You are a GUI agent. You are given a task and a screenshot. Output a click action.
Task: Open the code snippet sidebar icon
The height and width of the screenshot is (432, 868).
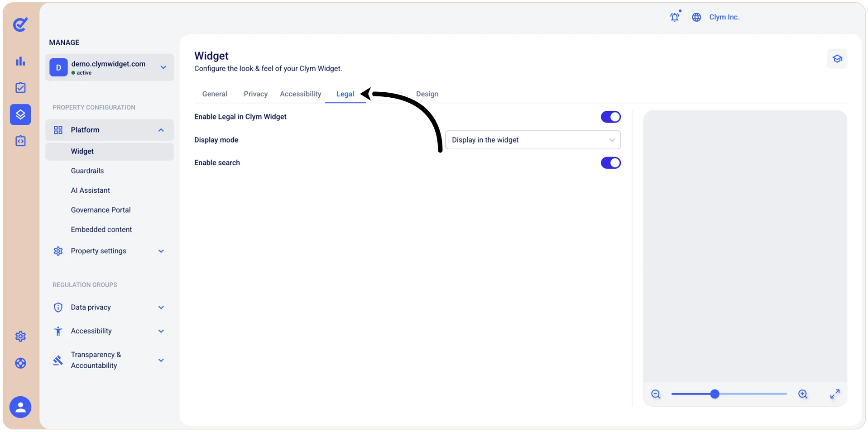(20, 141)
